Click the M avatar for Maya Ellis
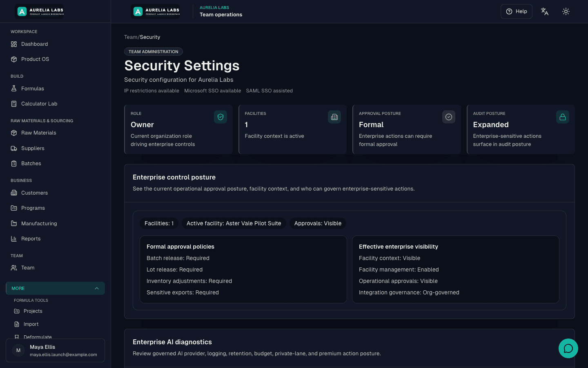 click(x=18, y=350)
